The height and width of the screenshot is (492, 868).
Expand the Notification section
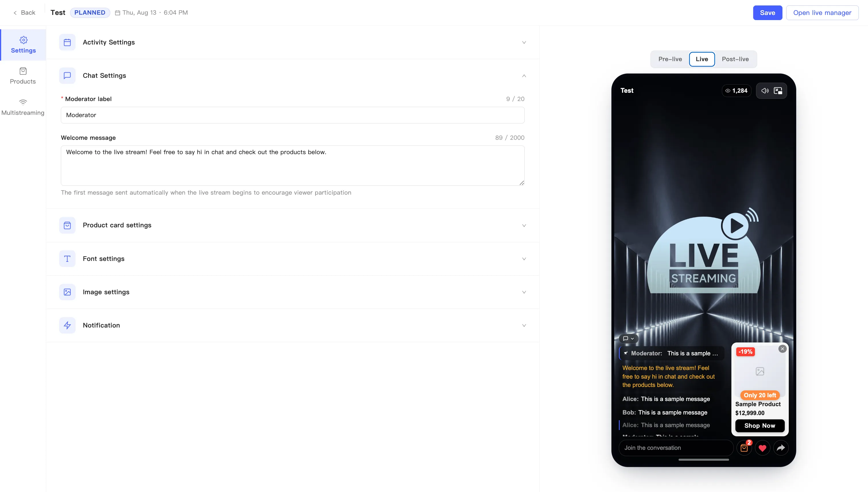click(x=524, y=326)
